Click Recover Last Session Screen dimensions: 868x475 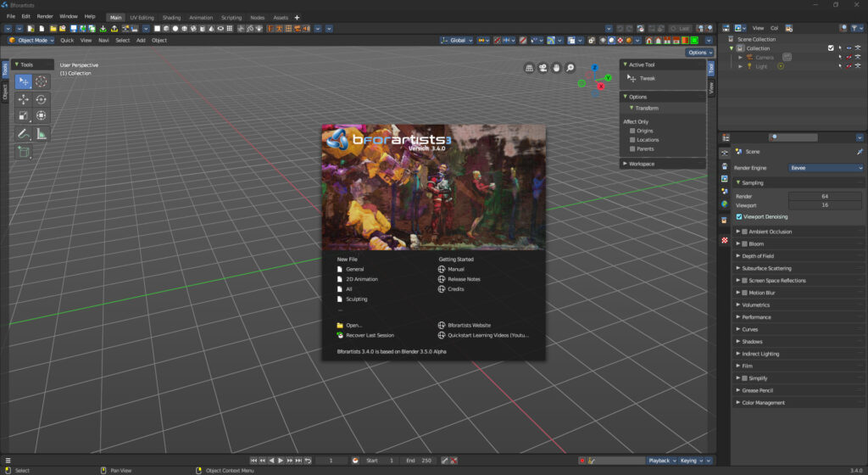pos(370,336)
